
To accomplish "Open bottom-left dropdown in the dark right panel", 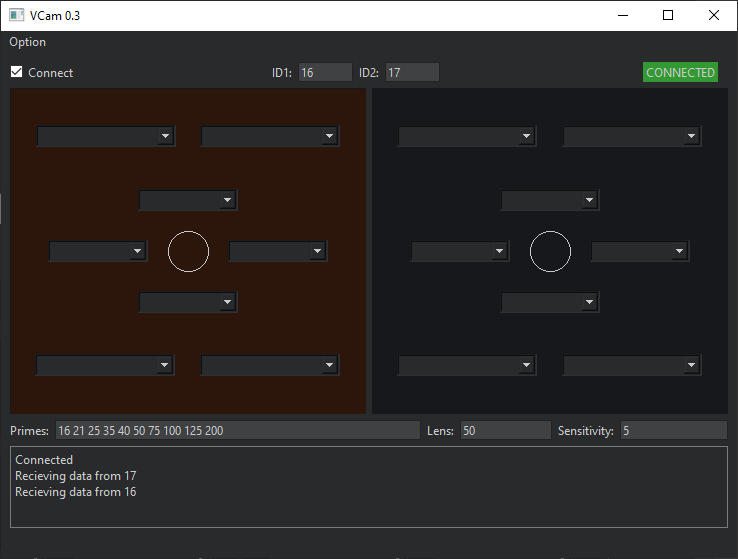I will coord(467,365).
